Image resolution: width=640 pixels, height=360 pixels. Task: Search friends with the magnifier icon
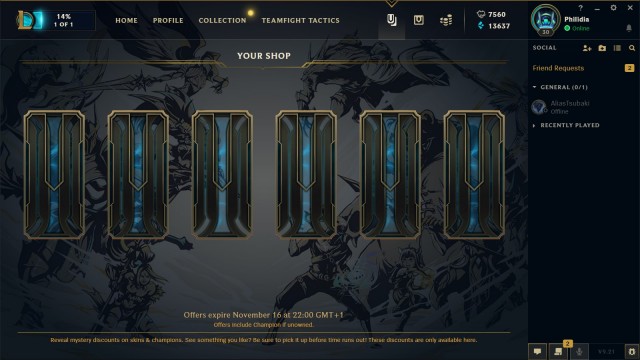coord(632,48)
